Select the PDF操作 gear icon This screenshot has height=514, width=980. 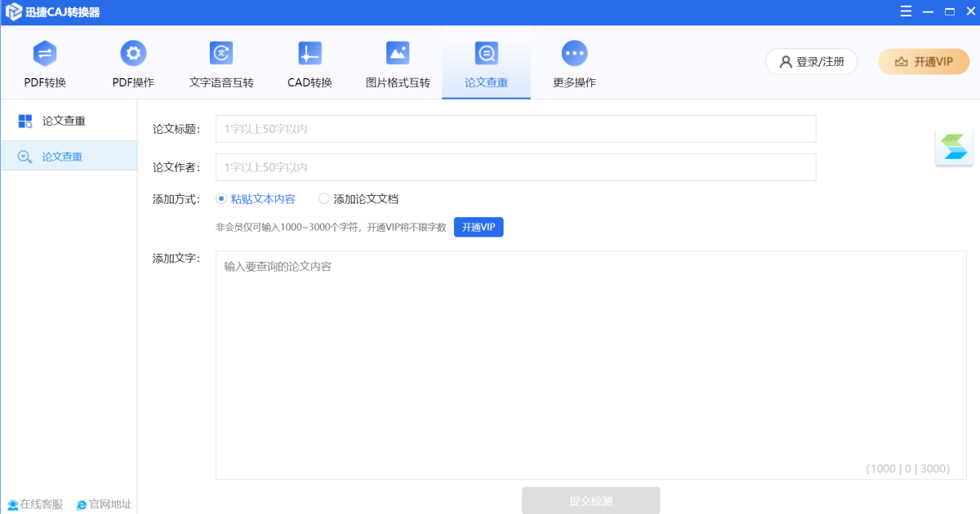(133, 54)
